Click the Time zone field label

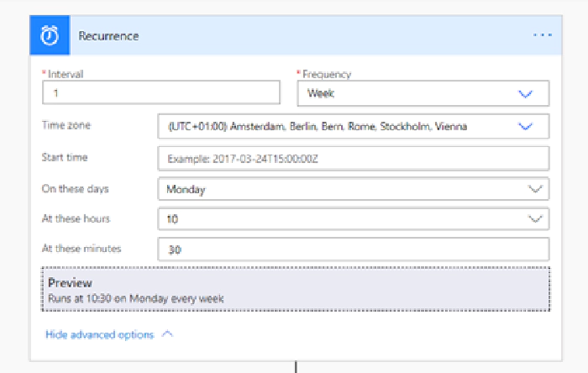[x=66, y=125]
